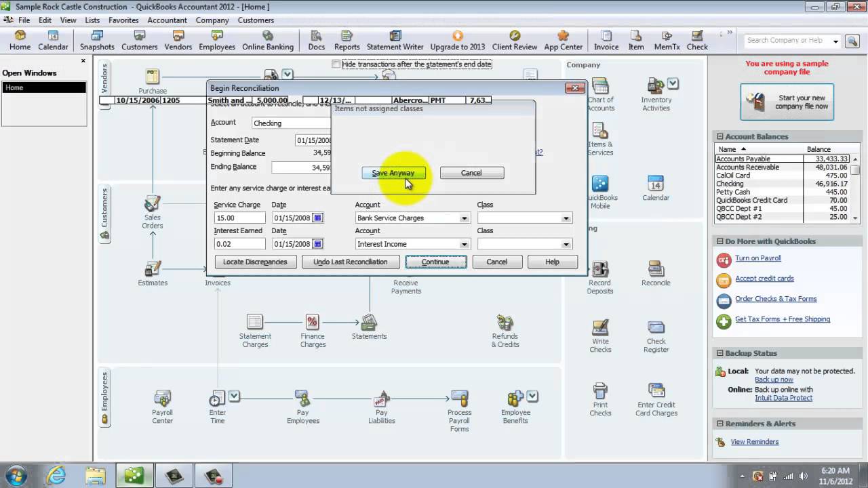Open the Accountant menu
Image resolution: width=868 pixels, height=488 pixels.
pyautogui.click(x=167, y=20)
